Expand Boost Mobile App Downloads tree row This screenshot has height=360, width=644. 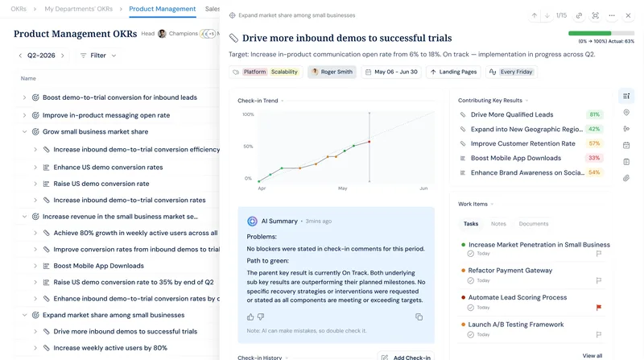click(x=35, y=266)
